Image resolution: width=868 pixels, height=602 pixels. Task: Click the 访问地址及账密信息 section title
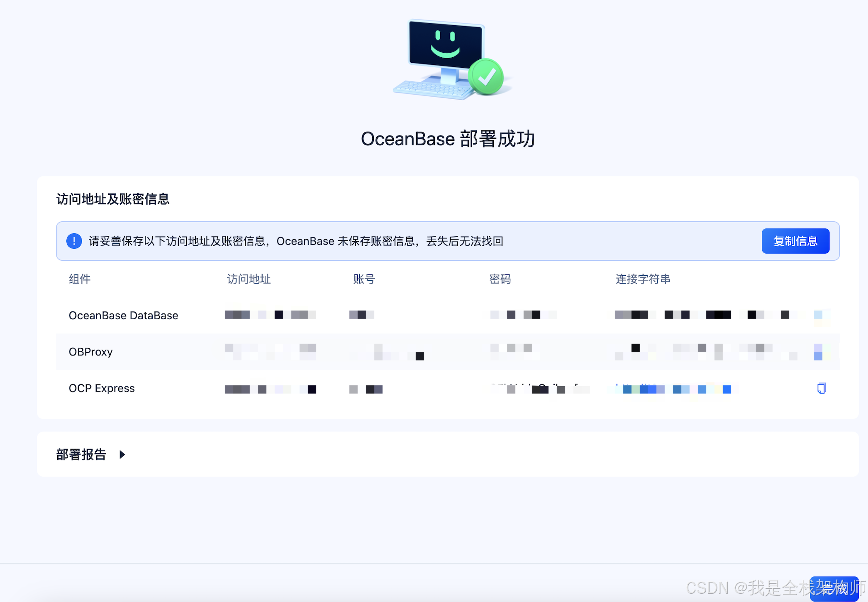(x=113, y=199)
